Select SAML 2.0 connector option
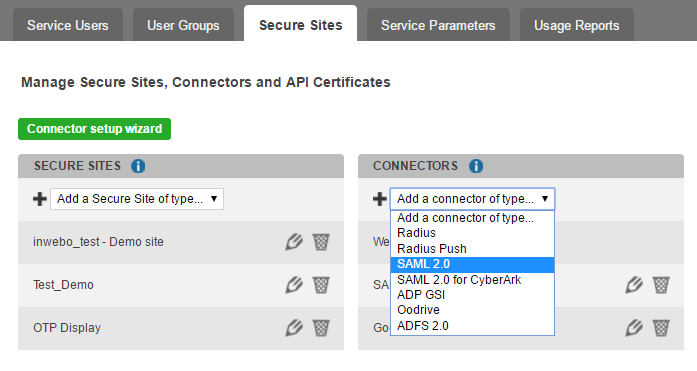The height and width of the screenshot is (371, 697). (x=473, y=264)
